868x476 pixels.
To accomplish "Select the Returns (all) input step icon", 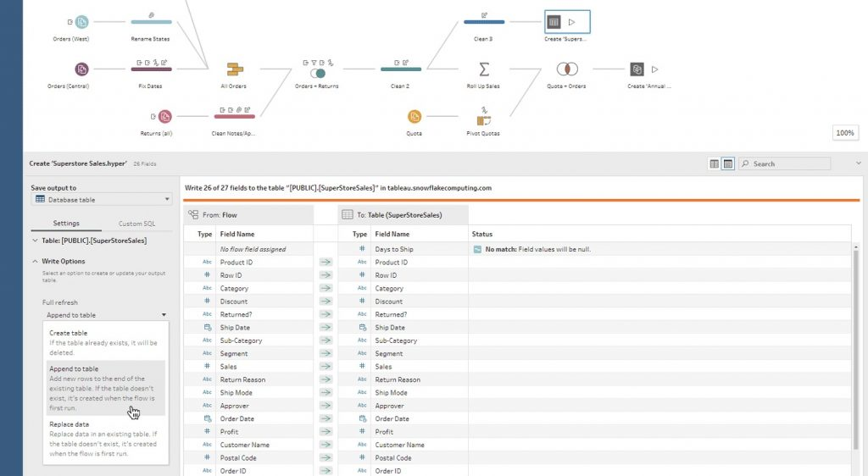I will (x=165, y=116).
